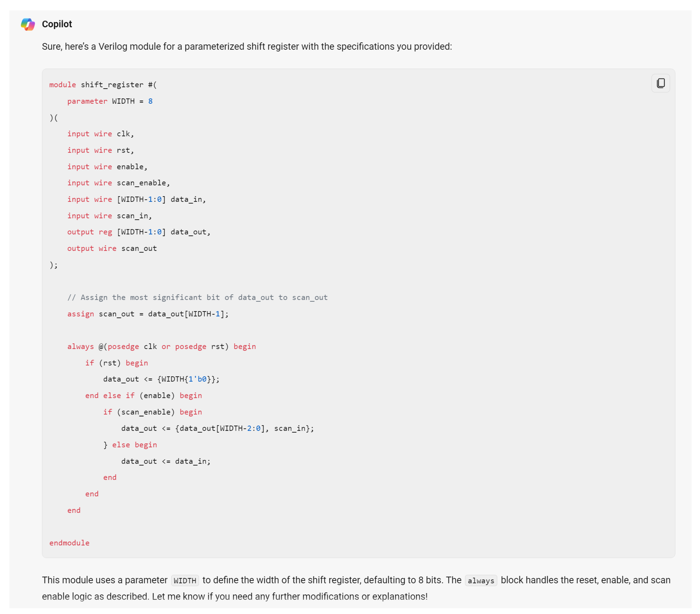Click the inline WIDTH code chip
Screen dimensions: 700x614
(185, 581)
